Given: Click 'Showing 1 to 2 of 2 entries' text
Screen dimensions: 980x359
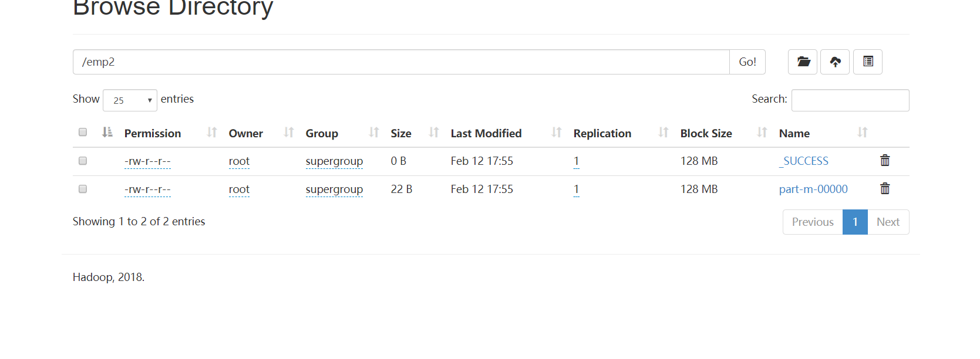Looking at the screenshot, I should tap(139, 221).
